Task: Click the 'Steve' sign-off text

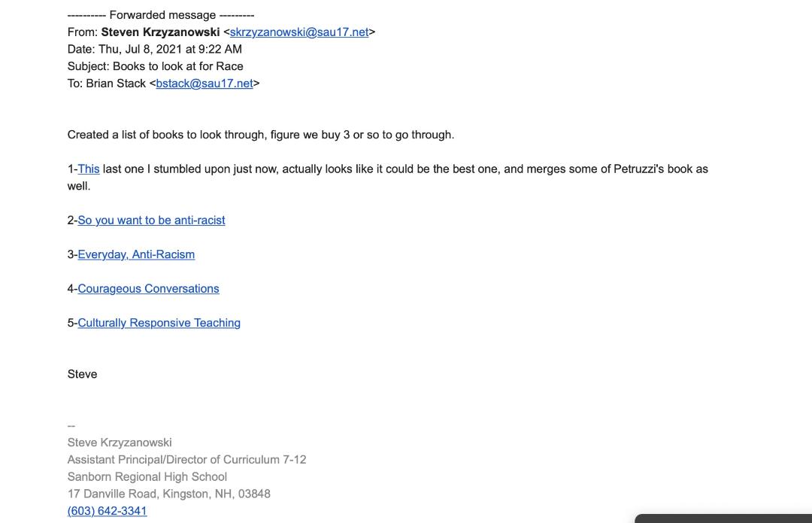Action: point(82,374)
